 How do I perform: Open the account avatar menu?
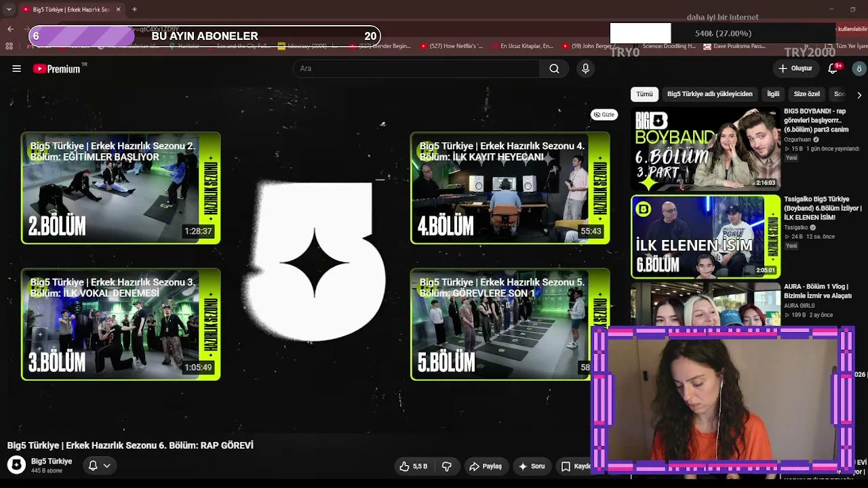click(x=859, y=68)
